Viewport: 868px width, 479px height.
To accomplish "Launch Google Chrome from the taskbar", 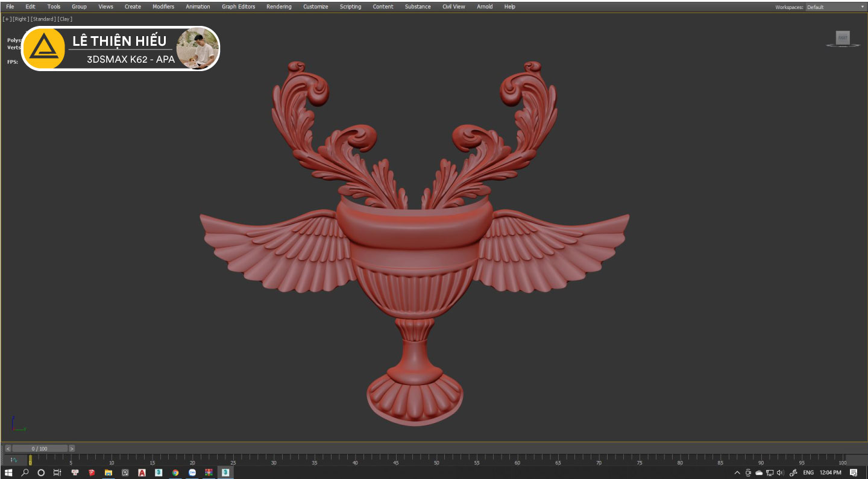I will [175, 473].
